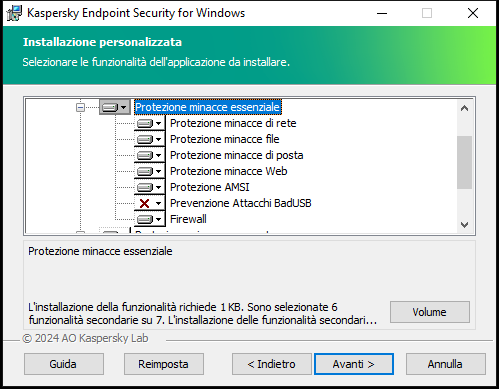499x389 pixels.
Task: Open dropdown arrow for Protezione minacce essenziale
Action: coord(124,107)
